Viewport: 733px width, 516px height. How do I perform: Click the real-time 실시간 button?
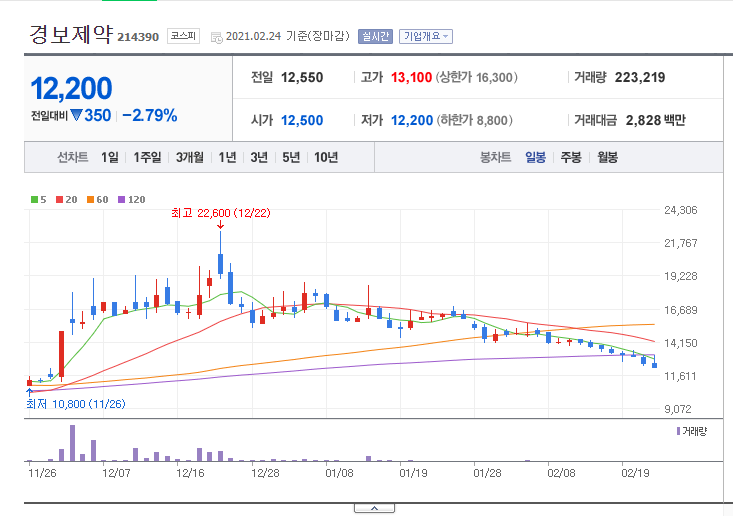[375, 36]
